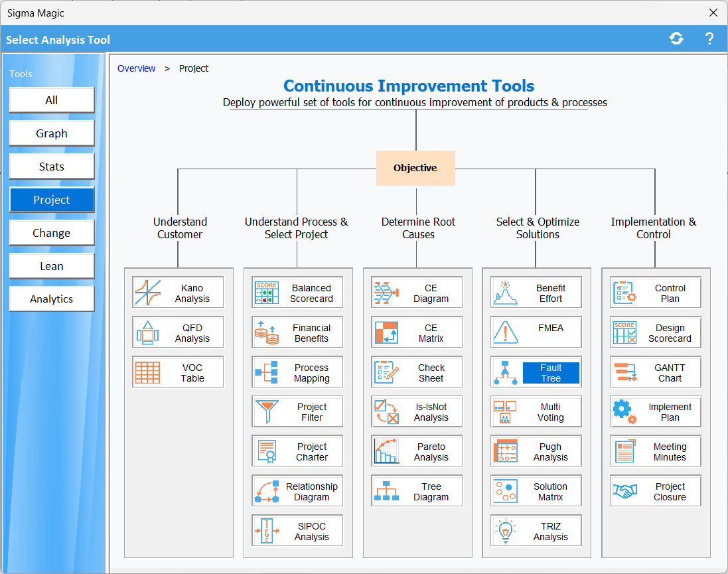
Task: Click the Pareto Analysis label
Action: (431, 452)
